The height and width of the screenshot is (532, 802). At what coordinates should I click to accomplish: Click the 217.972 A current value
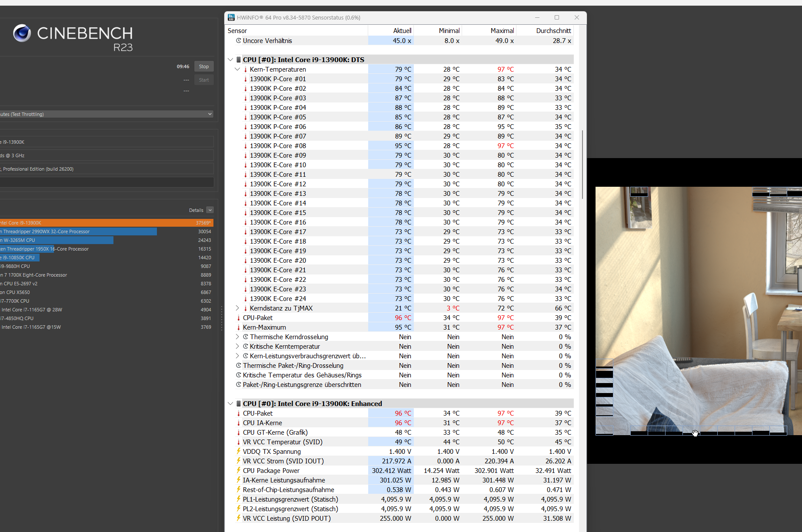(396, 461)
